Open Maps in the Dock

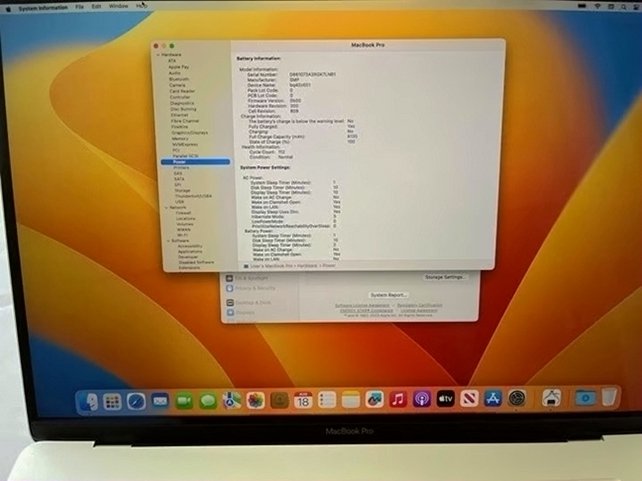(232, 401)
